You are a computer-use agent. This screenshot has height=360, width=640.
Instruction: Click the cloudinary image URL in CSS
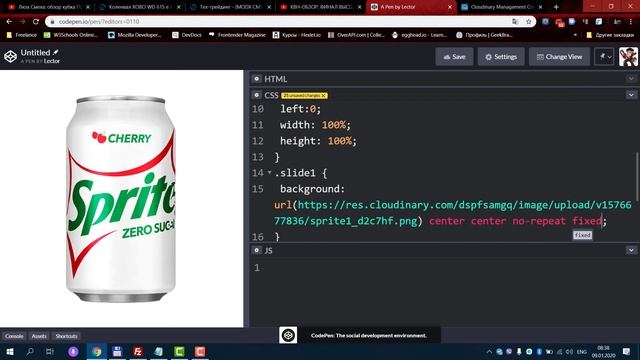[x=452, y=213]
